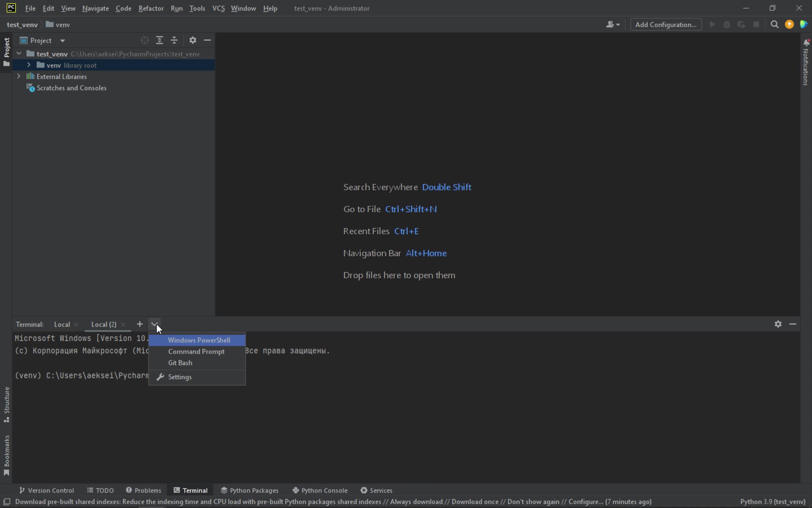Click in terminal at venv prompt
812x508 pixels.
[x=81, y=376]
